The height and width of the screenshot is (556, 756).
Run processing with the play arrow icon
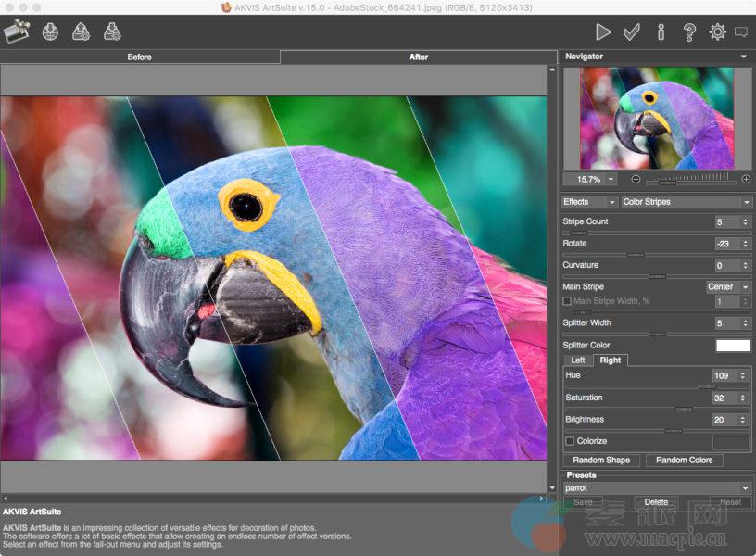point(603,32)
